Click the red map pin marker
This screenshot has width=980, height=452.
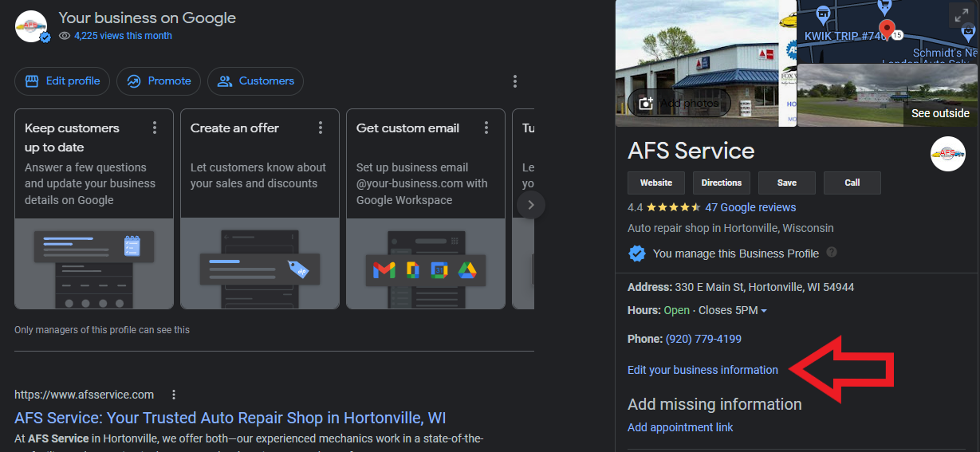886,31
